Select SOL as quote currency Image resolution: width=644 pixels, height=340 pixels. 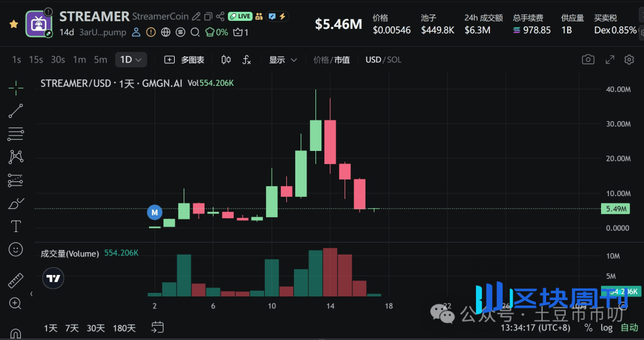[394, 60]
